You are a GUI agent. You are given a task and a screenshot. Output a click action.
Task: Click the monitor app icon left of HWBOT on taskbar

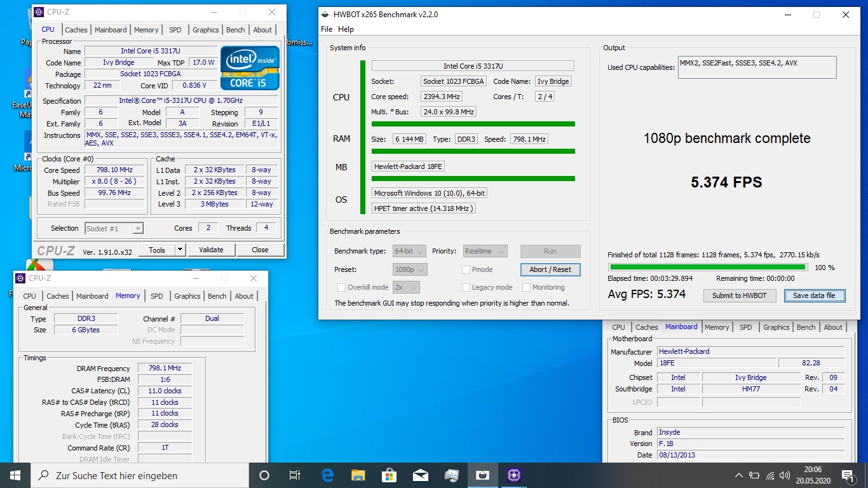452,475
